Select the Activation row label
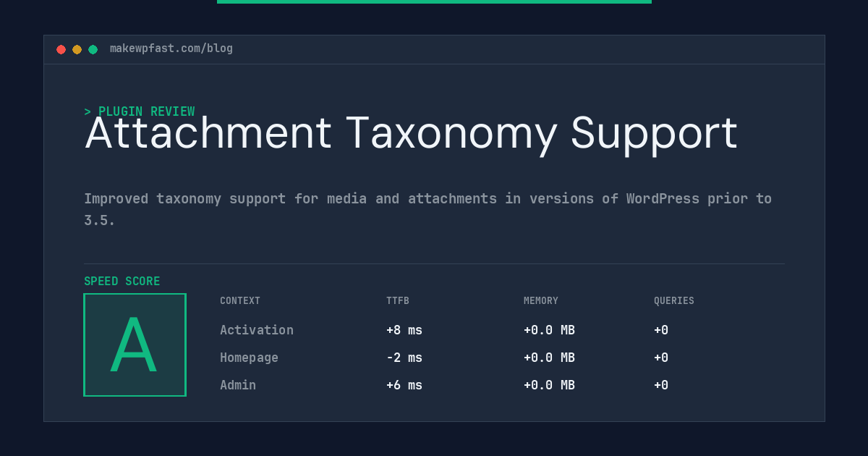 257,330
